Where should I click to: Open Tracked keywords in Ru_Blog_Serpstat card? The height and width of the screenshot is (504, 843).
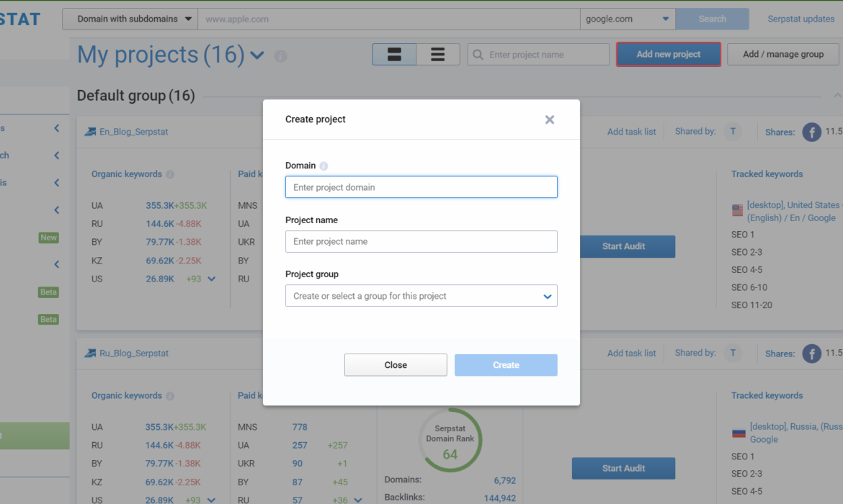pyautogui.click(x=767, y=395)
